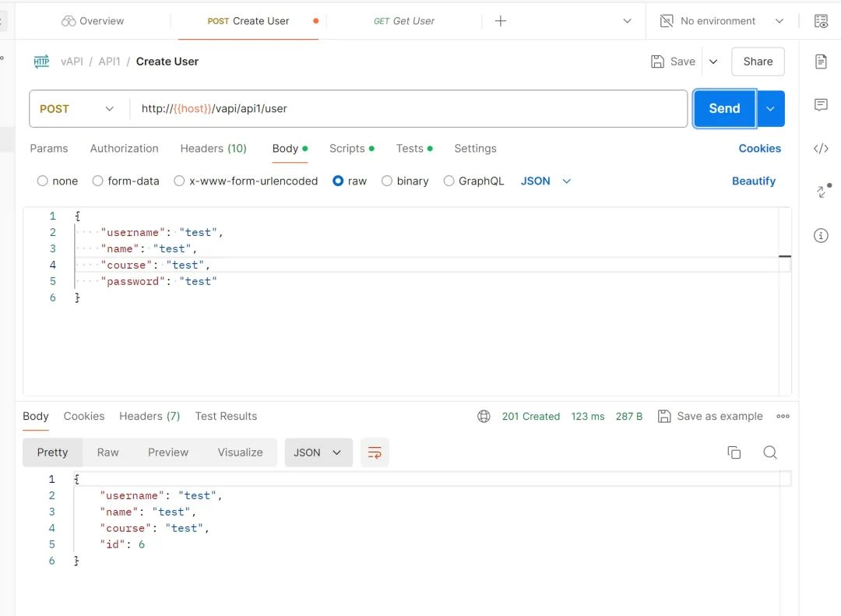Open the response JSON format dropdown
Viewport: 841px width, 616px height.
point(318,452)
